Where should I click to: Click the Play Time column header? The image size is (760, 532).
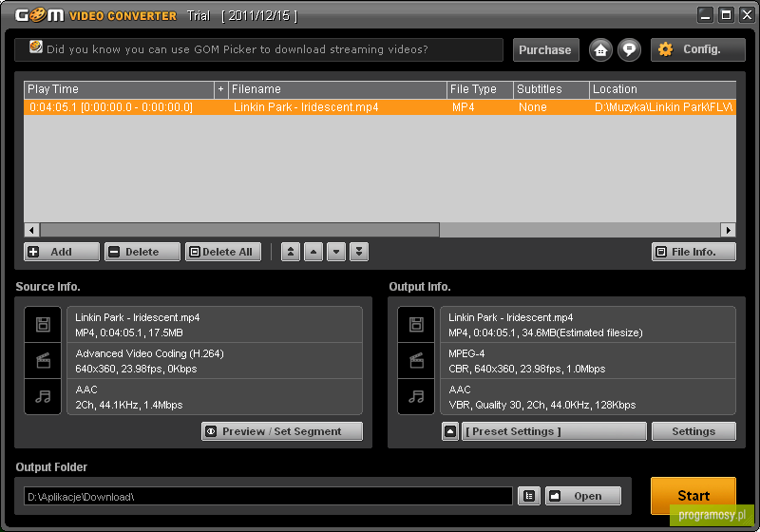(119, 89)
